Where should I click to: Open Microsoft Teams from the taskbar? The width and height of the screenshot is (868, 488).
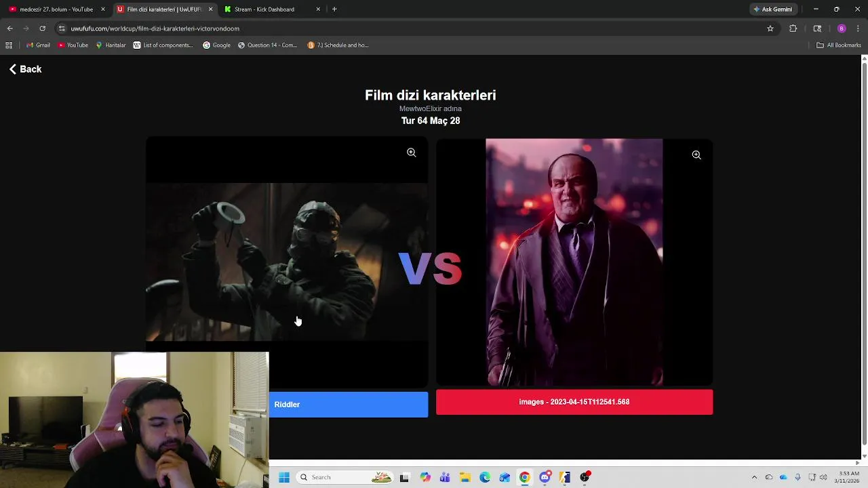[x=445, y=477]
